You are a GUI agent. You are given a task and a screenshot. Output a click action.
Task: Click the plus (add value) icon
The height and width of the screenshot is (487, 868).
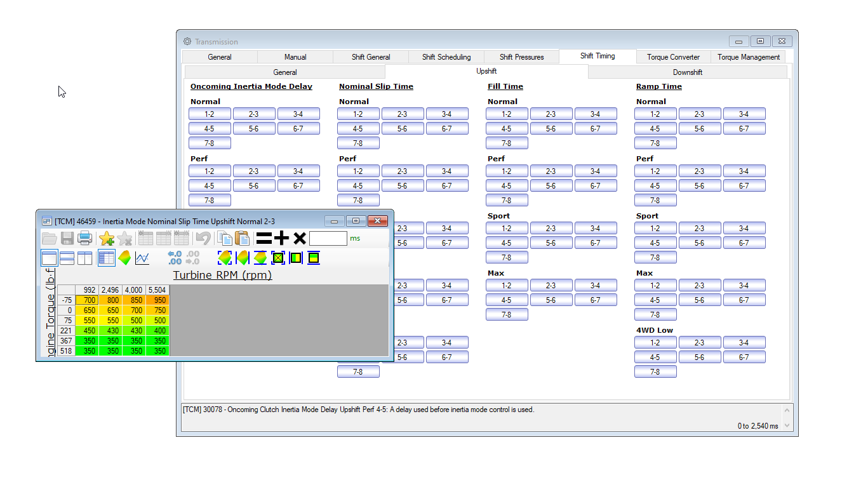tap(281, 238)
